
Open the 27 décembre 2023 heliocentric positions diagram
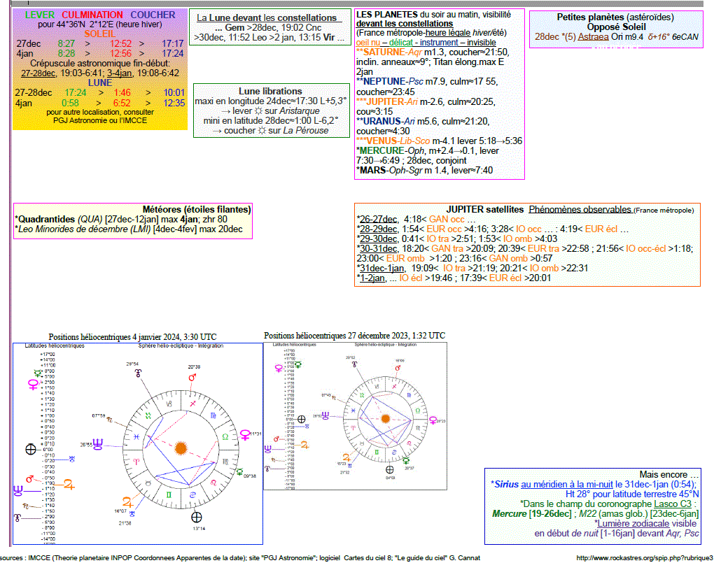tap(355, 416)
